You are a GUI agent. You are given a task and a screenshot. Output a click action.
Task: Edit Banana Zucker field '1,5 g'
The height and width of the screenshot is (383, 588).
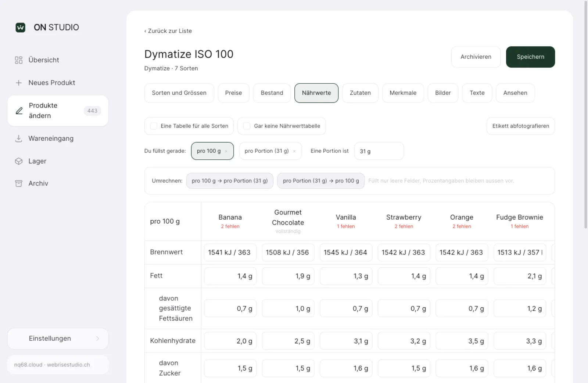(x=230, y=368)
